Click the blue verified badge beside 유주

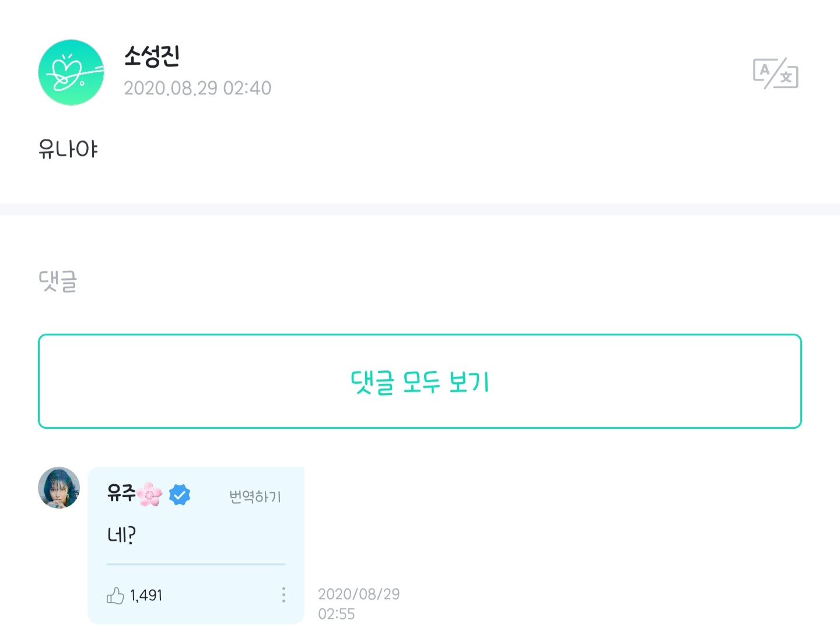pyautogui.click(x=180, y=494)
